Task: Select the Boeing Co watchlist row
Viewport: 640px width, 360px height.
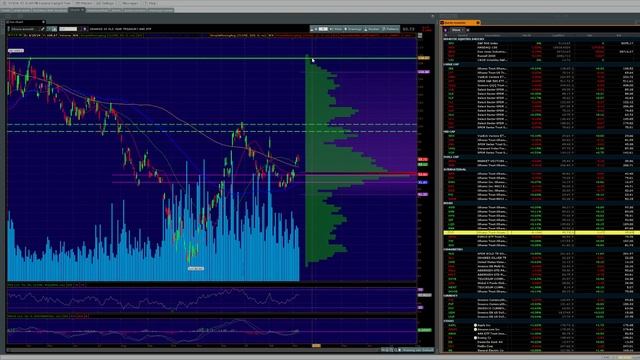Action: click(541, 338)
